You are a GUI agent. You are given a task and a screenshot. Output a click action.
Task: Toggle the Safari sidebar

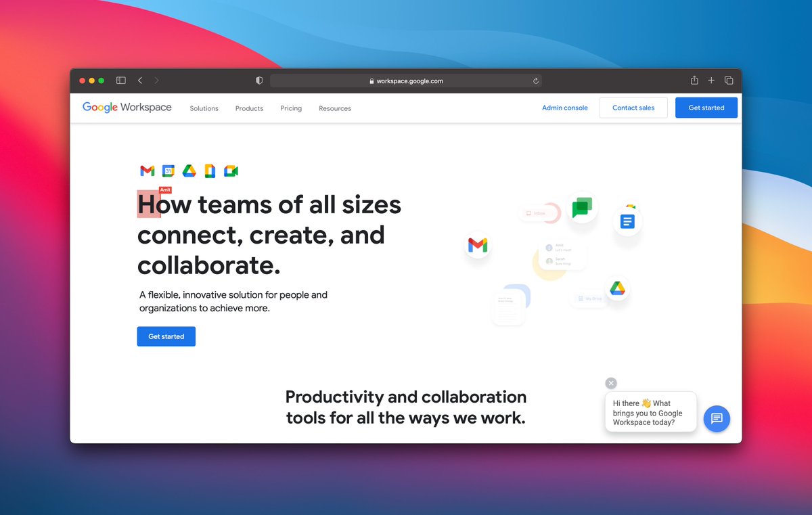pos(121,81)
